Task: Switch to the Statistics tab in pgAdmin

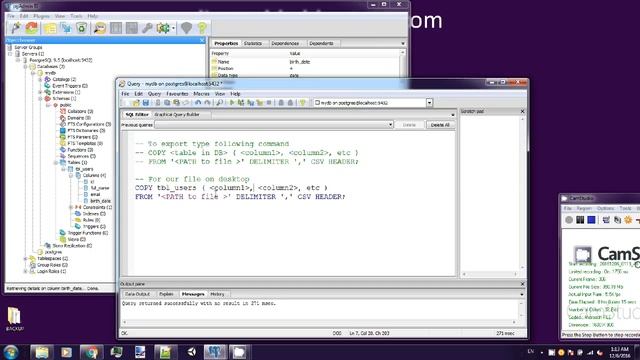Action: (253, 43)
